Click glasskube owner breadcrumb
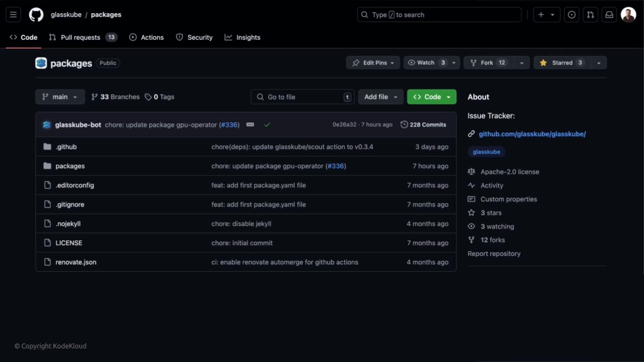This screenshot has height=362, width=644. [66, 15]
